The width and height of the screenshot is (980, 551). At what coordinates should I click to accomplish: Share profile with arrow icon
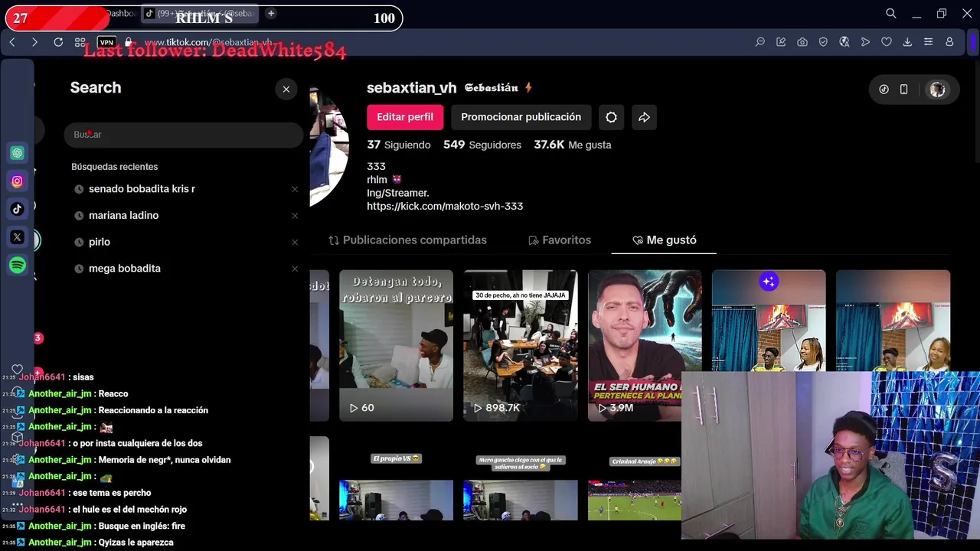pyautogui.click(x=645, y=117)
